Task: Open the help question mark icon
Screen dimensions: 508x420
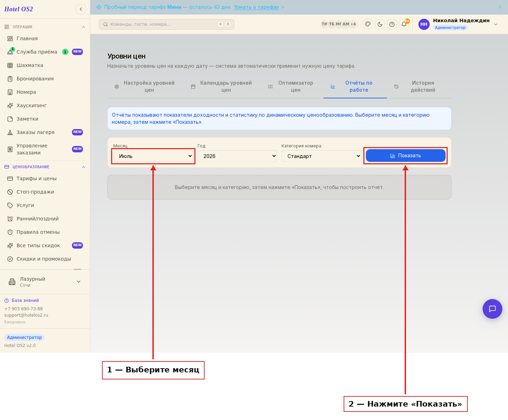Action: click(x=392, y=24)
